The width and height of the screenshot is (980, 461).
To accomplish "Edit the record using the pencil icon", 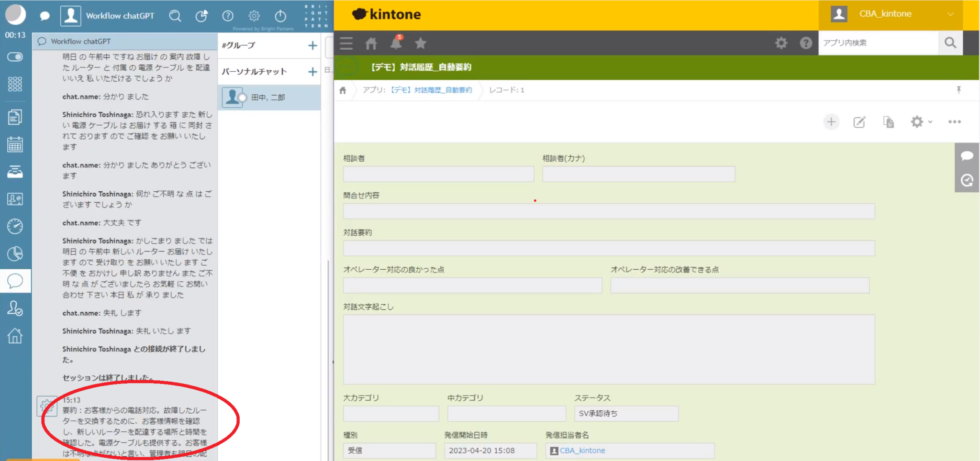I will (859, 122).
